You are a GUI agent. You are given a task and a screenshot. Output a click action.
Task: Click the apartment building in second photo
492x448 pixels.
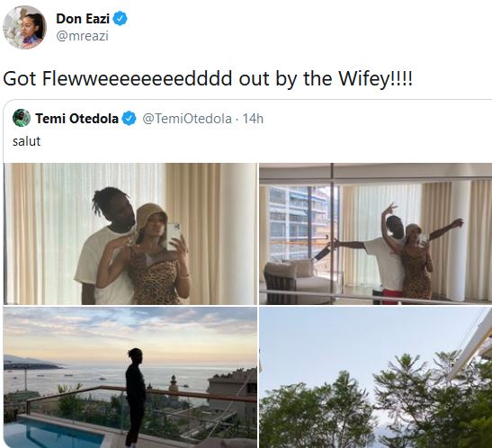(298, 221)
